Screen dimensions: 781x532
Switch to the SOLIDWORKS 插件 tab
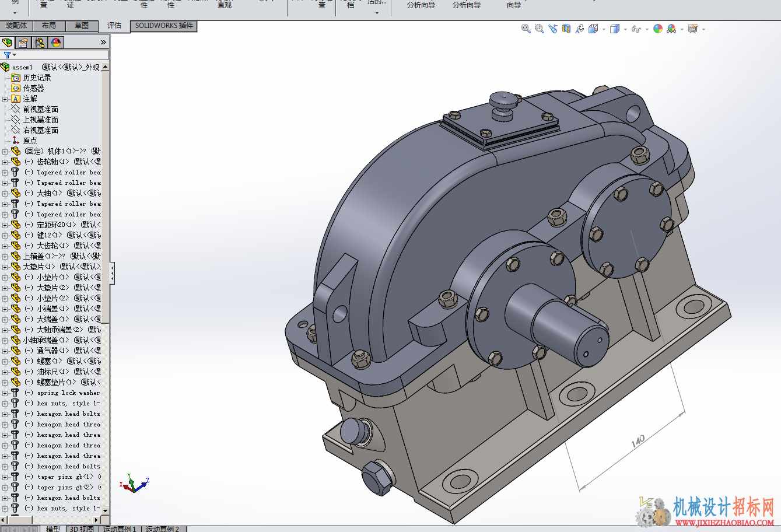tap(164, 26)
